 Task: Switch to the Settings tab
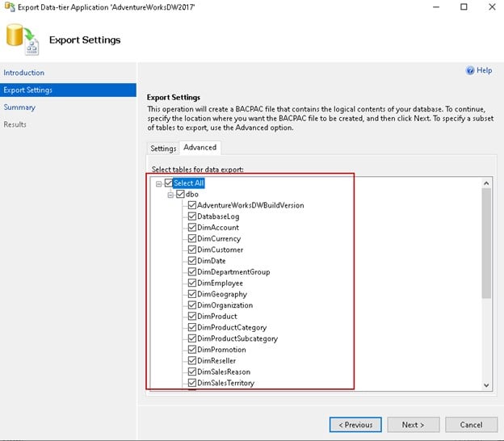click(163, 149)
